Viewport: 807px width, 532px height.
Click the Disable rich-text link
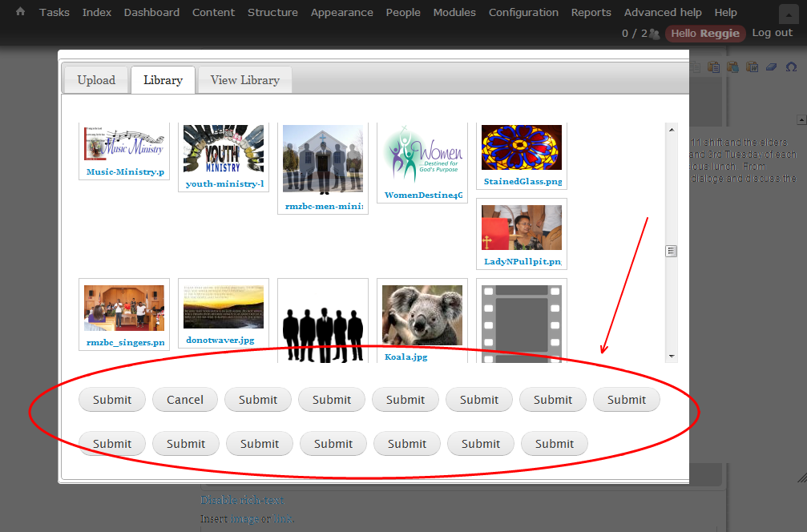pyautogui.click(x=242, y=498)
